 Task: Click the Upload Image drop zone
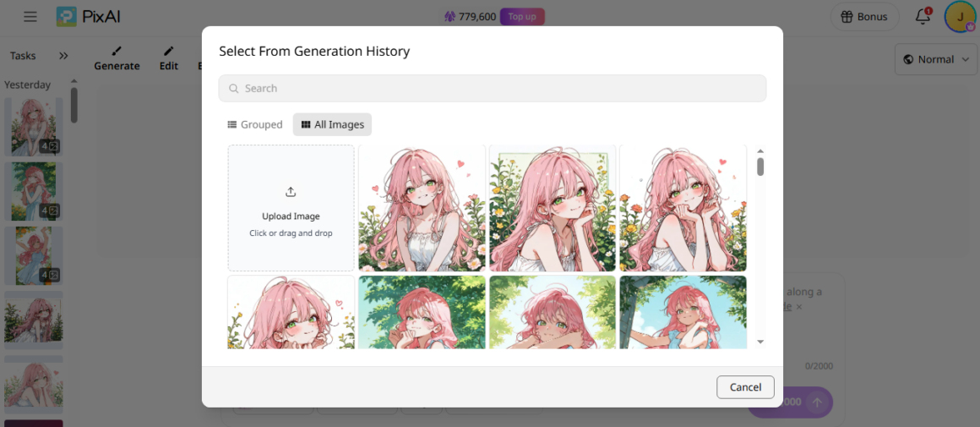click(x=291, y=208)
